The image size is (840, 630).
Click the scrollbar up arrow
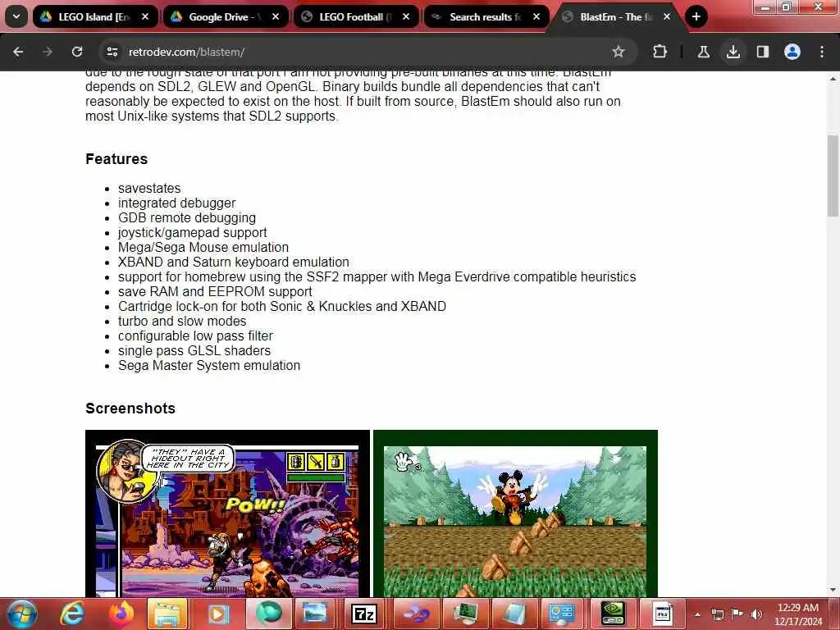tap(833, 78)
